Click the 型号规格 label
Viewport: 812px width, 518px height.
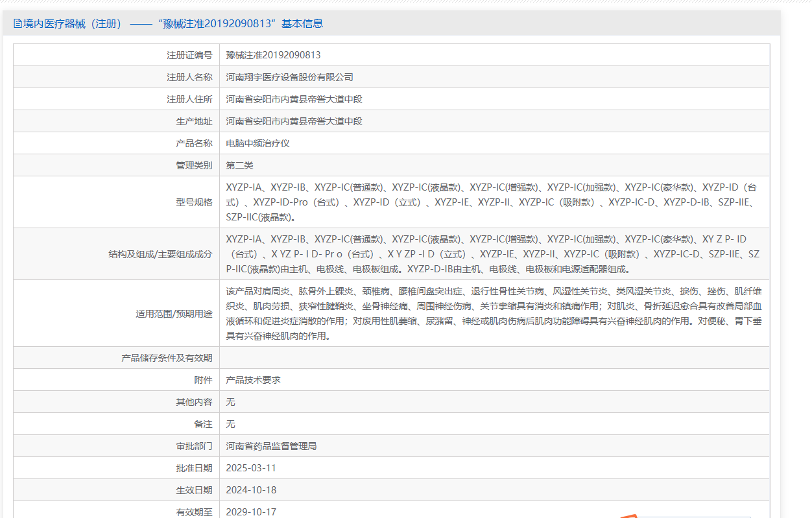pyautogui.click(x=194, y=202)
